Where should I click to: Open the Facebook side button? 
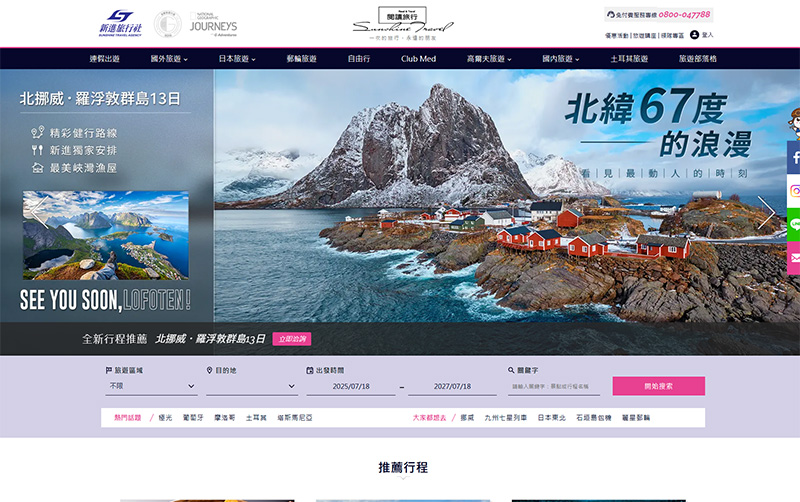tap(793, 158)
